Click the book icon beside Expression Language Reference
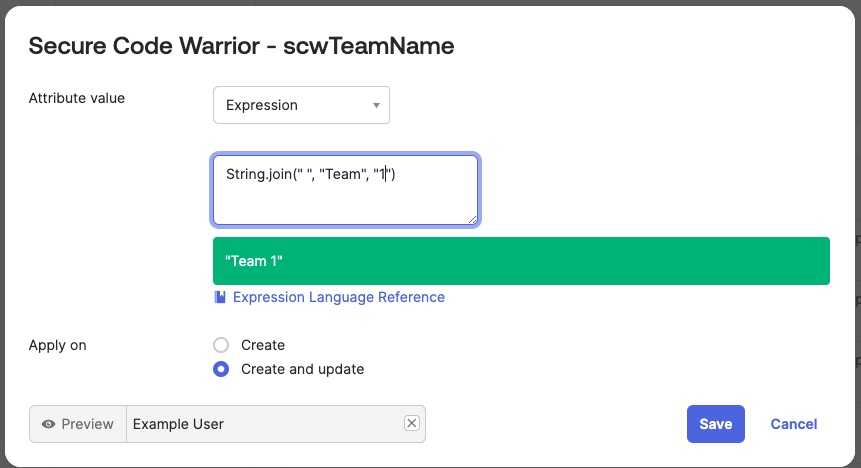 (220, 297)
